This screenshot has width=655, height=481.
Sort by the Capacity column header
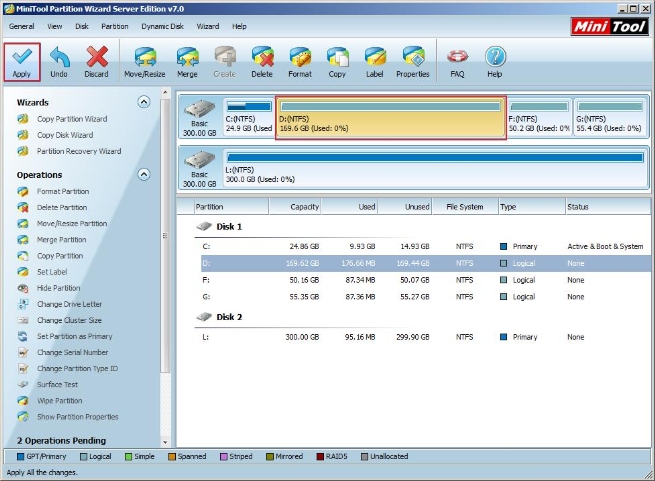click(295, 207)
